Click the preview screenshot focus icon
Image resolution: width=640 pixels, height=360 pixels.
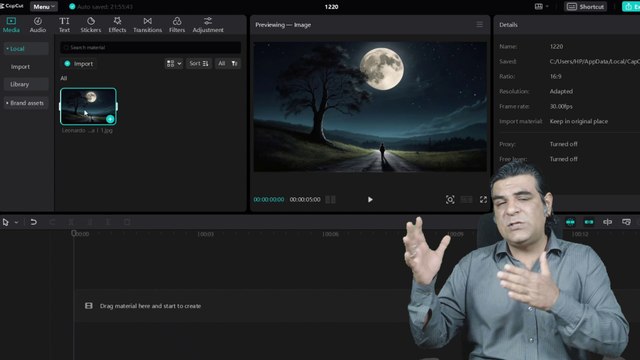pos(450,200)
